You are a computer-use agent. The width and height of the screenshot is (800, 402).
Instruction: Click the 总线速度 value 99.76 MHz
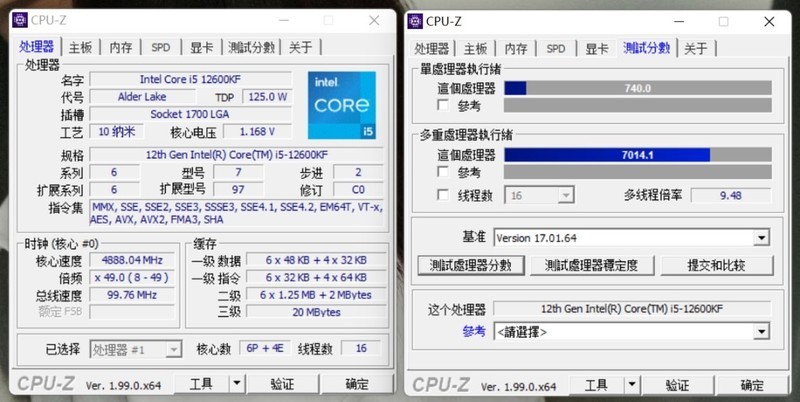[132, 294]
